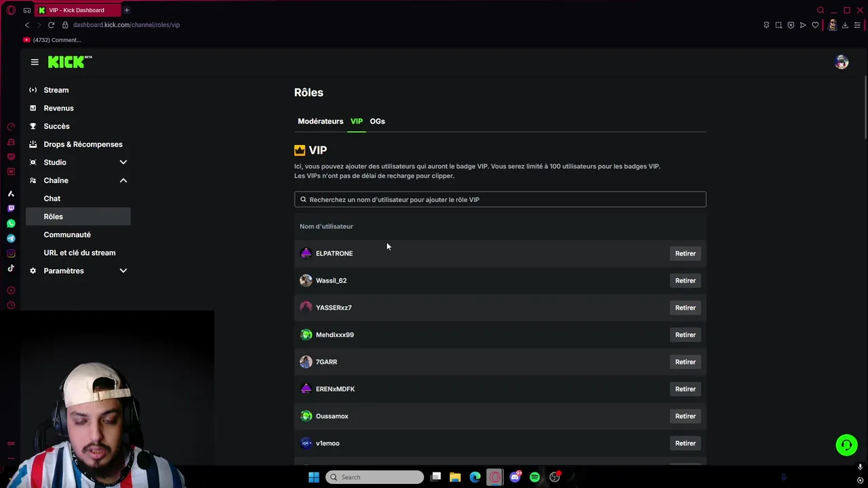Remove v1emoo from VIP list
Screen dimensions: 868x488
pos(685,443)
